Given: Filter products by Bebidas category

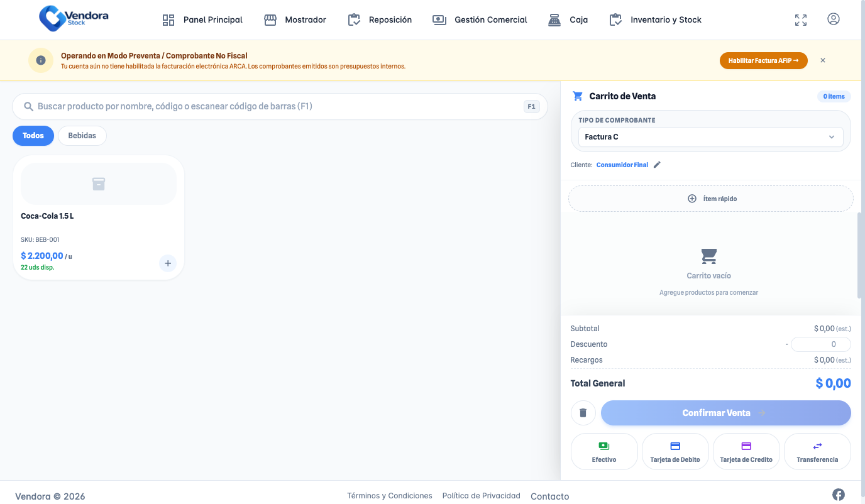Looking at the screenshot, I should (82, 136).
